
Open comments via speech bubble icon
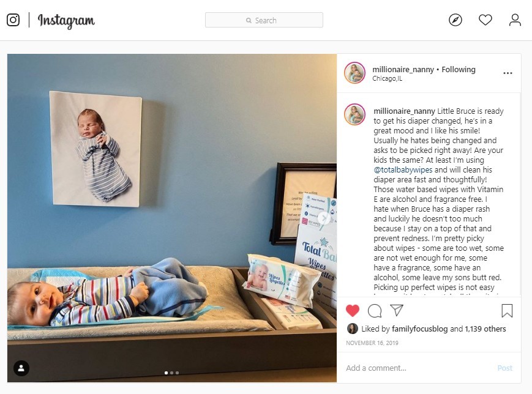click(375, 311)
